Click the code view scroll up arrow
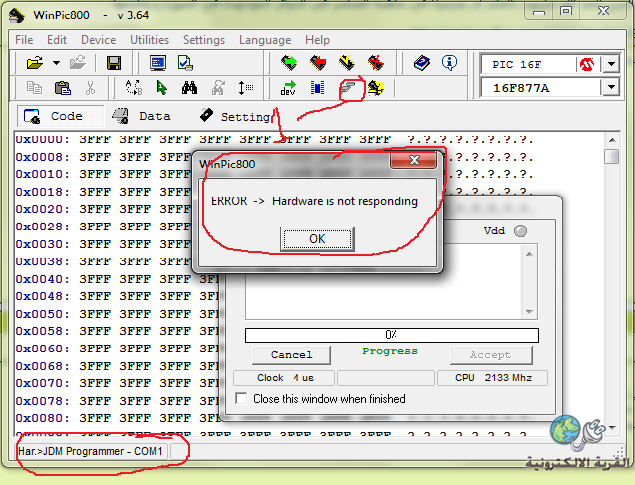 [x=612, y=140]
